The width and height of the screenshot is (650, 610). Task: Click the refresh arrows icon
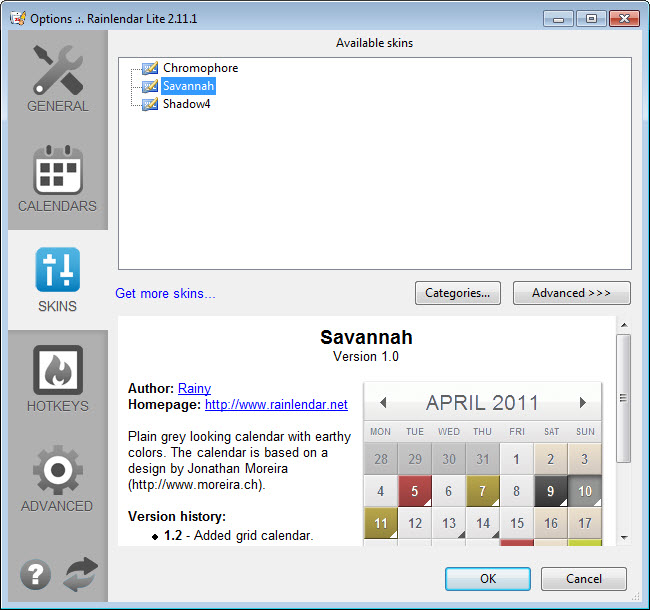point(81,574)
